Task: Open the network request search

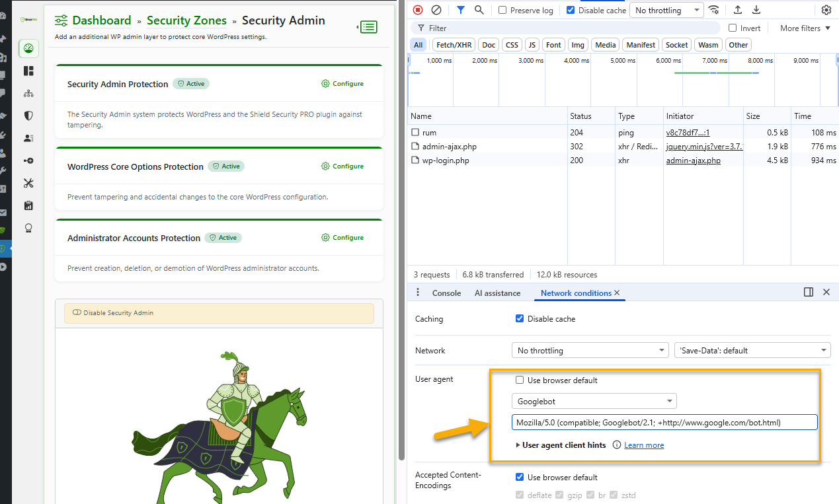Action: pyautogui.click(x=478, y=10)
